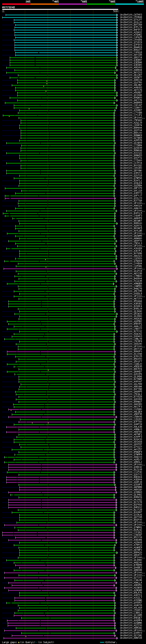Open hit UniRef100_A8N728
Viewport: 146px width, 644px height.
131,638
